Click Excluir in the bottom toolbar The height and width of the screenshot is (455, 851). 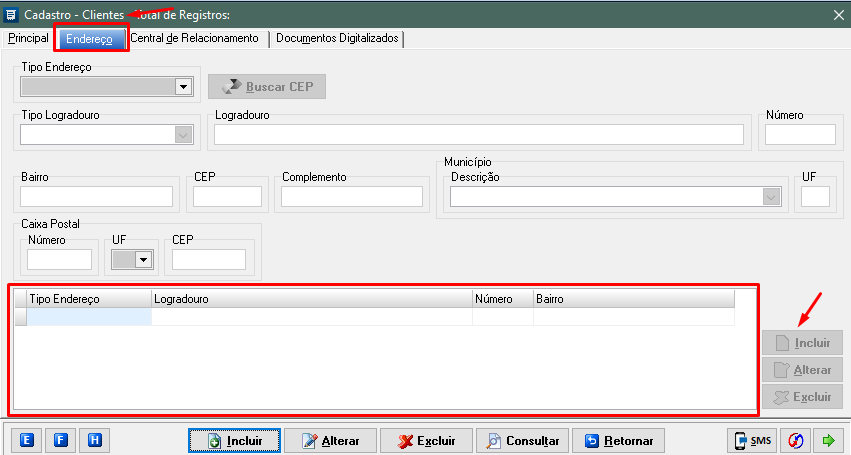[x=425, y=440]
